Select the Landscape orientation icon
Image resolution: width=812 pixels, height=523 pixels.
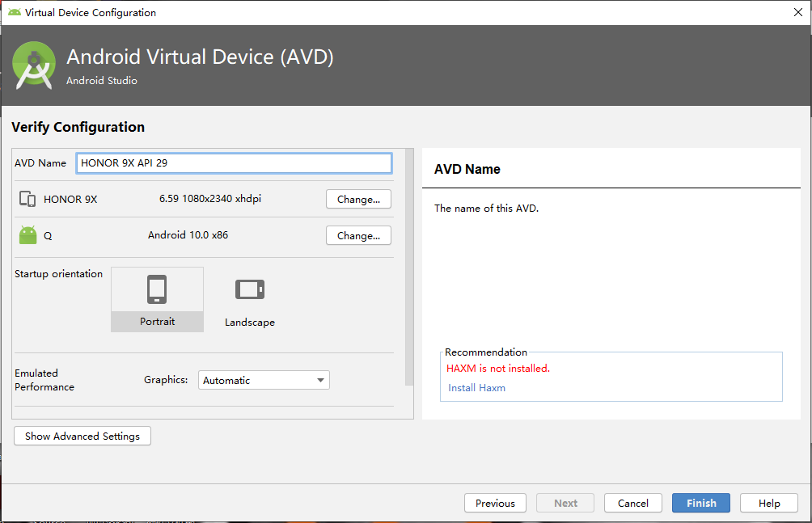249,289
